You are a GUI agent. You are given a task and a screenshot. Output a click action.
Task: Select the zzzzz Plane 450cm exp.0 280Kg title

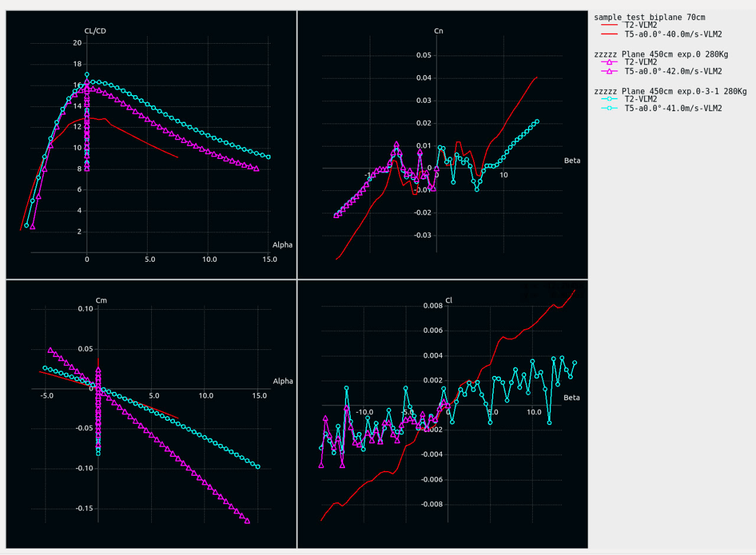click(x=661, y=54)
